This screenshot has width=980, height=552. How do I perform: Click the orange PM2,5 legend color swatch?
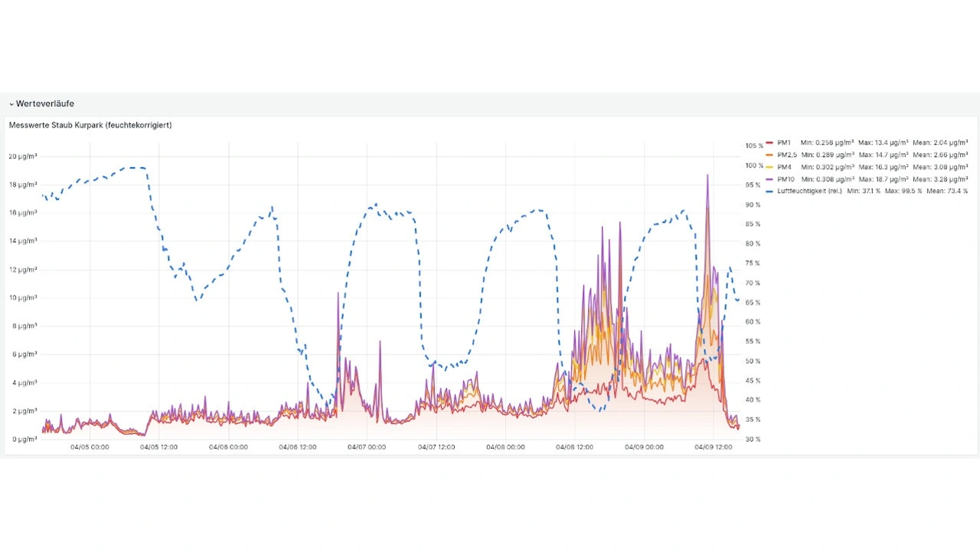click(769, 155)
